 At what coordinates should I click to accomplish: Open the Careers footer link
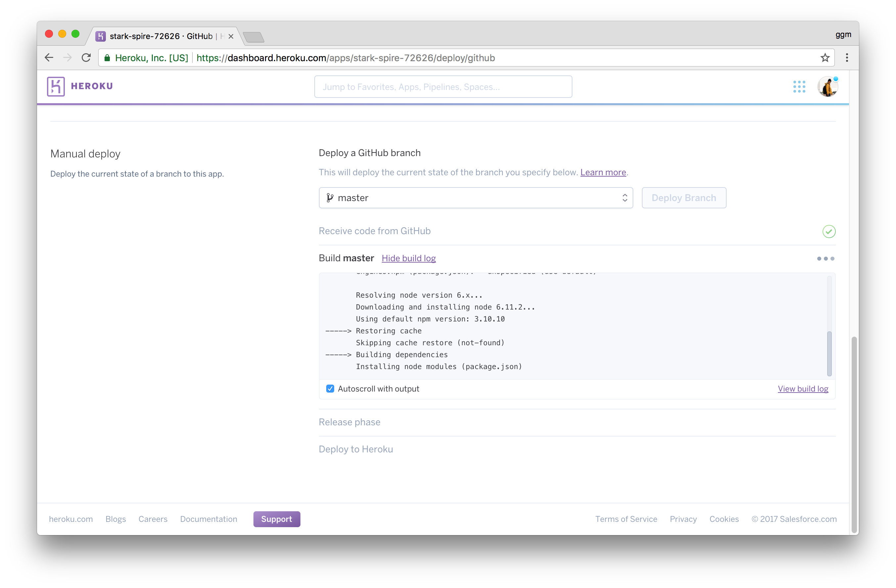point(153,519)
